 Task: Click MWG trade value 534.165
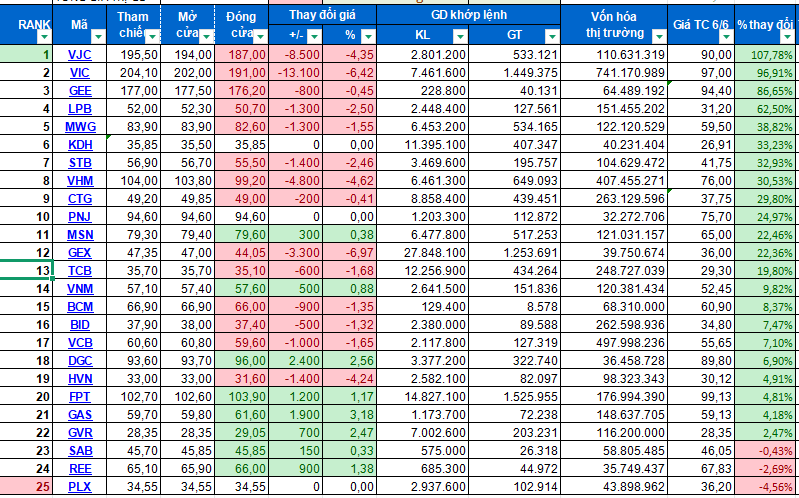point(514,126)
